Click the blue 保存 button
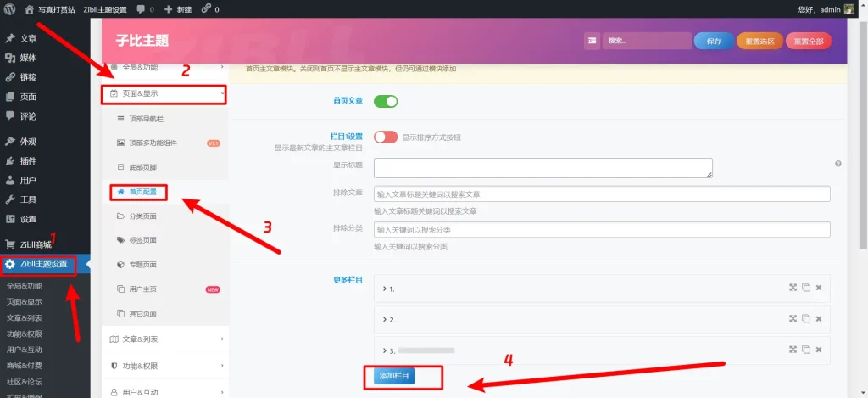This screenshot has width=868, height=398. point(714,41)
